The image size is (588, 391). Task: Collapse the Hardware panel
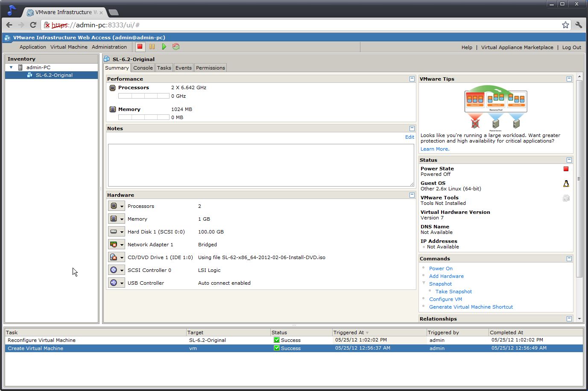(x=412, y=195)
